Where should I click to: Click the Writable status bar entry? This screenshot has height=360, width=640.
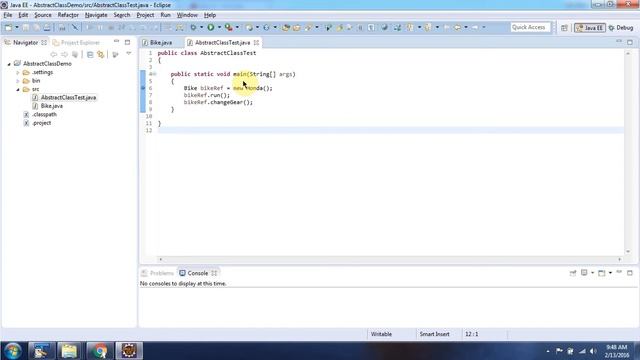pos(381,334)
